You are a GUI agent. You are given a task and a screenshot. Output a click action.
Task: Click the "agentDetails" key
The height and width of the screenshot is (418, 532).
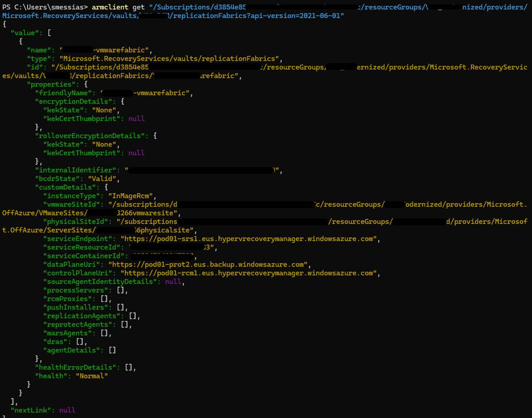tap(71, 350)
